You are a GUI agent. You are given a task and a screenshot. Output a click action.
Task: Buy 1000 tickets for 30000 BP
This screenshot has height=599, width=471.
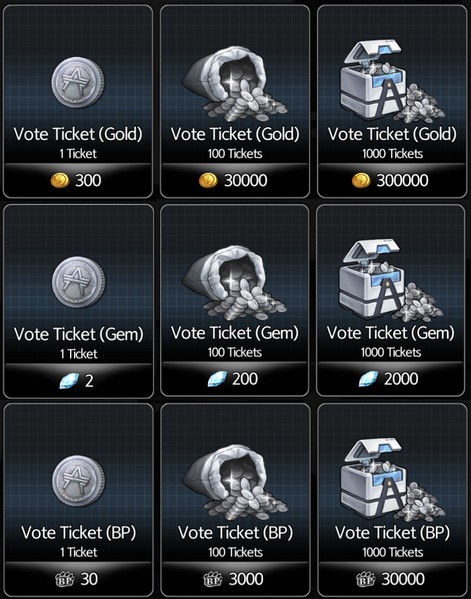tap(392, 579)
